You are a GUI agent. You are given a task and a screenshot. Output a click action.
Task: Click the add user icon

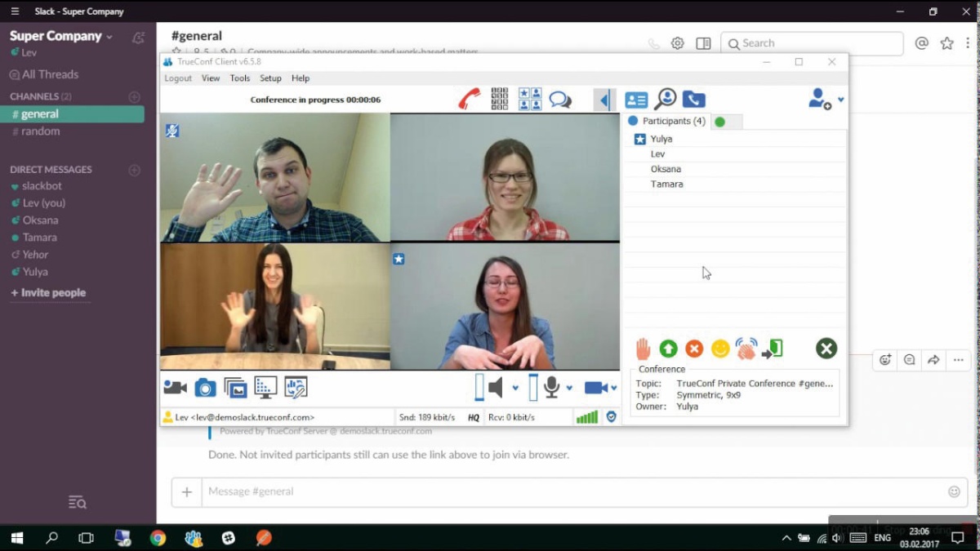click(x=819, y=100)
